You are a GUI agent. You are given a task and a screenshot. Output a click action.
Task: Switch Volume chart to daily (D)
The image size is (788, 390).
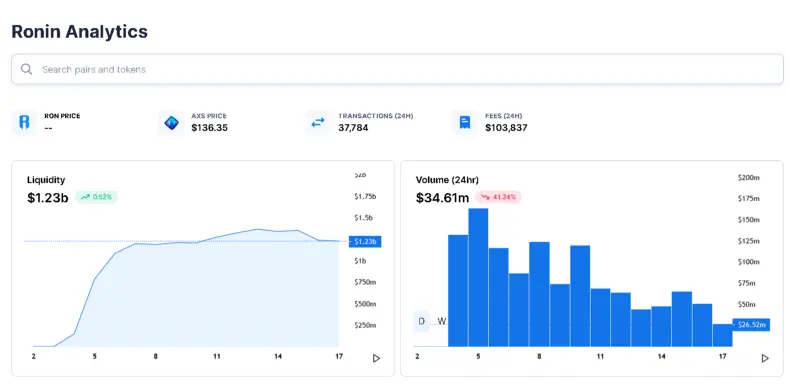click(x=422, y=321)
